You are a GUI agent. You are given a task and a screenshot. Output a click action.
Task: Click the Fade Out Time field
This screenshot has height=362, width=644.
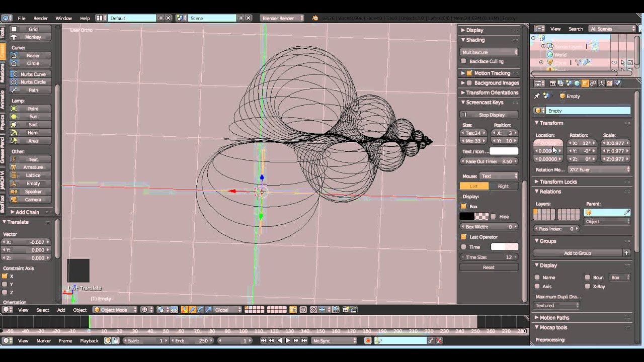pyautogui.click(x=489, y=161)
